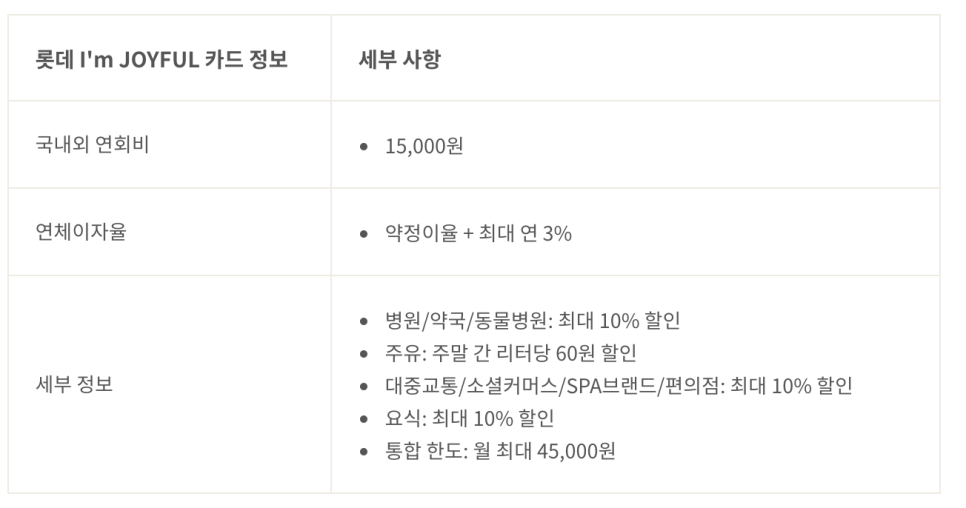Click the 대중교통/소셜커머스/SPA브랜드/편의점 discount line
The image size is (966, 508).
point(619,385)
